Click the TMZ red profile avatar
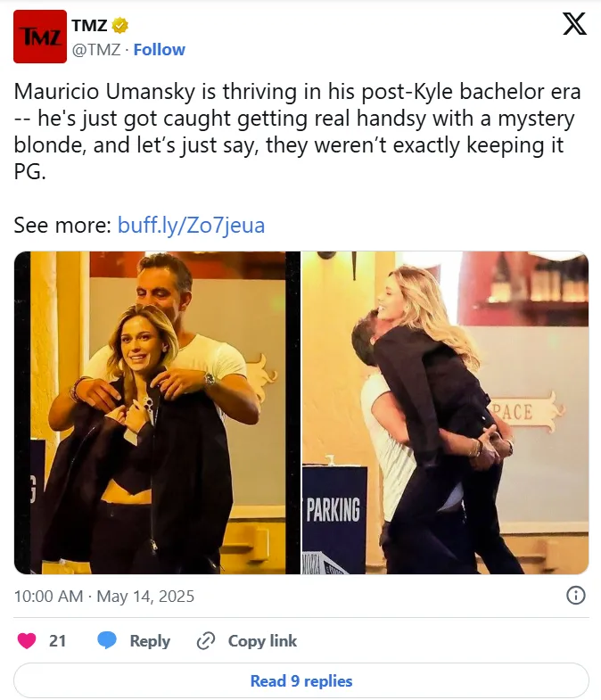Screen dimensions: 601x700 coord(40,37)
